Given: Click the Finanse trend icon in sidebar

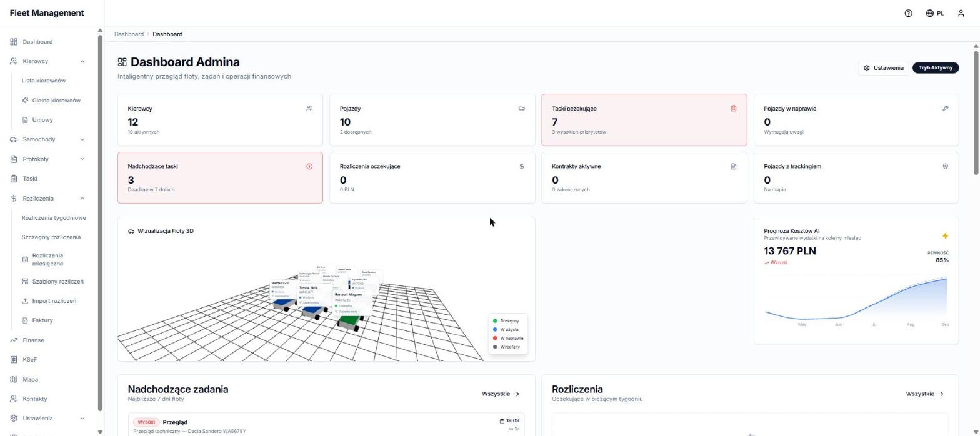Looking at the screenshot, I should tap(14, 340).
